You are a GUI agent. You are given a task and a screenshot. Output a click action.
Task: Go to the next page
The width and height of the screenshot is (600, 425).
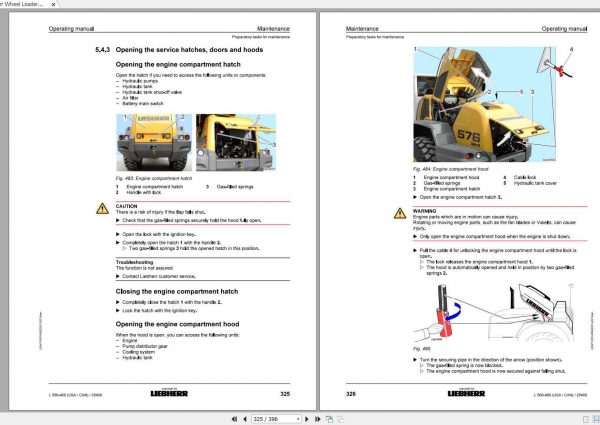[307, 419]
